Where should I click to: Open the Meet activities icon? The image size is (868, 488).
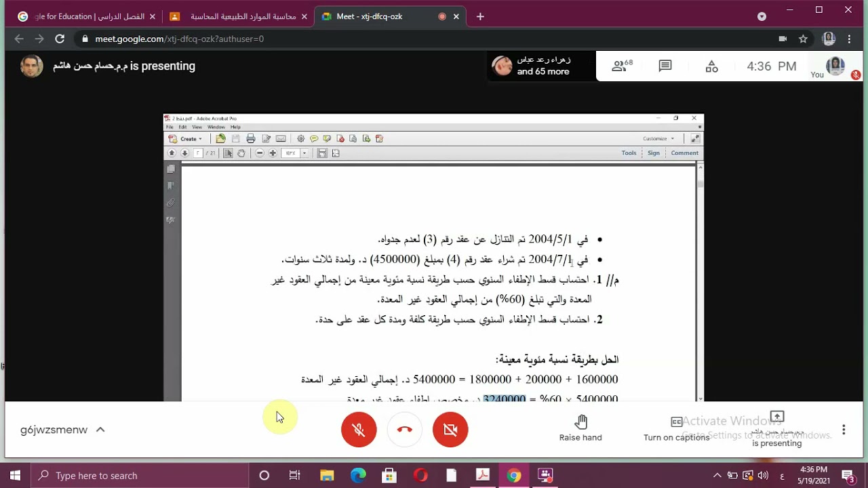pos(711,66)
